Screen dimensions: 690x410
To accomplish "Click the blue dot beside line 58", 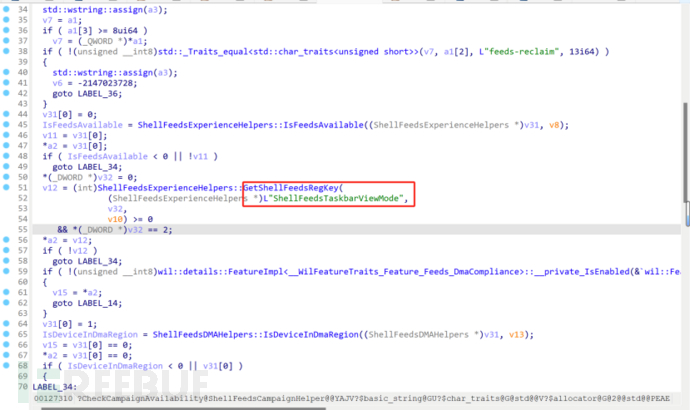I will [6, 260].
